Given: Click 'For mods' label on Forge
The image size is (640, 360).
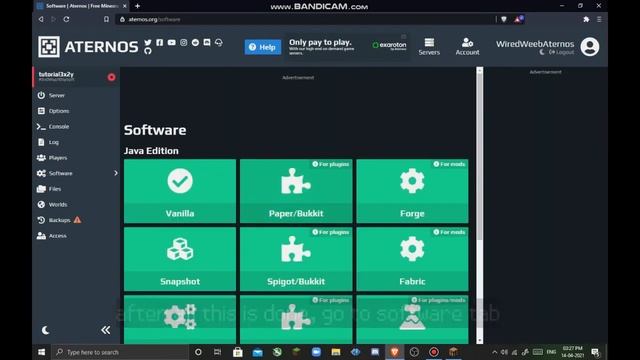Looking at the screenshot, I should 449,164.
